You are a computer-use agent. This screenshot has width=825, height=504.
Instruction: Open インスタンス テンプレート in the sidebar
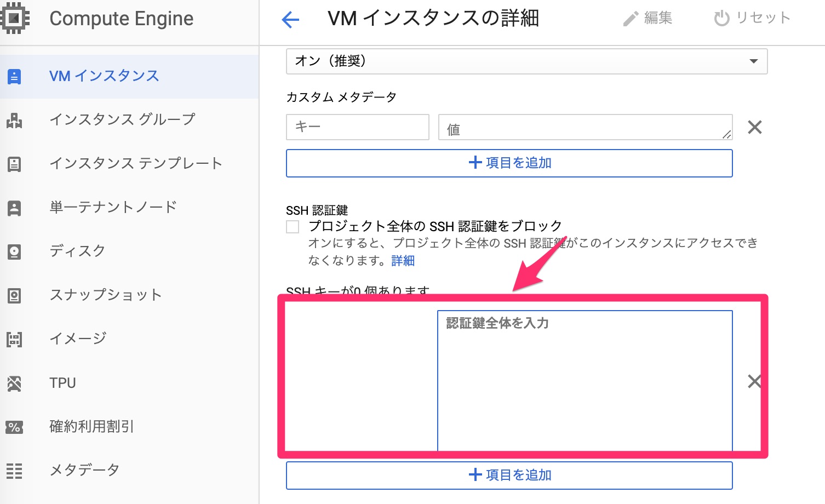129,164
